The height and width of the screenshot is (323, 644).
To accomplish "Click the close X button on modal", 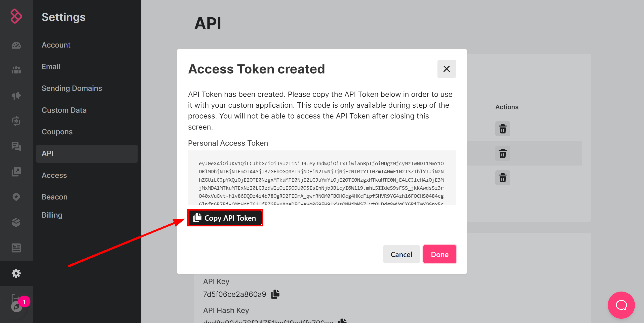I will [447, 69].
